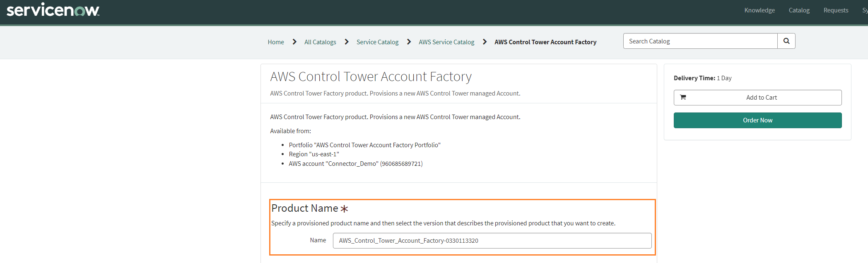This screenshot has height=263, width=868.
Task: Click into the product Name input field
Action: [x=492, y=241]
